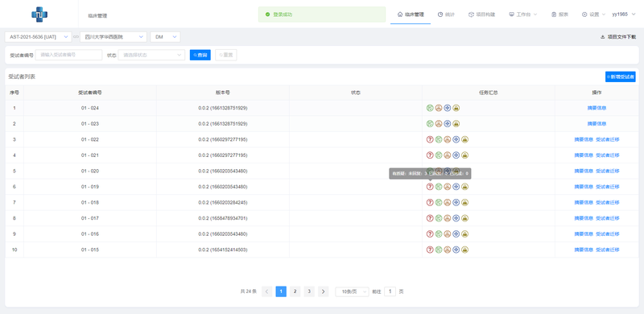Viewport: 644px width, 314px height.
Task: Click the 项目文件下载 link
Action: click(x=621, y=37)
